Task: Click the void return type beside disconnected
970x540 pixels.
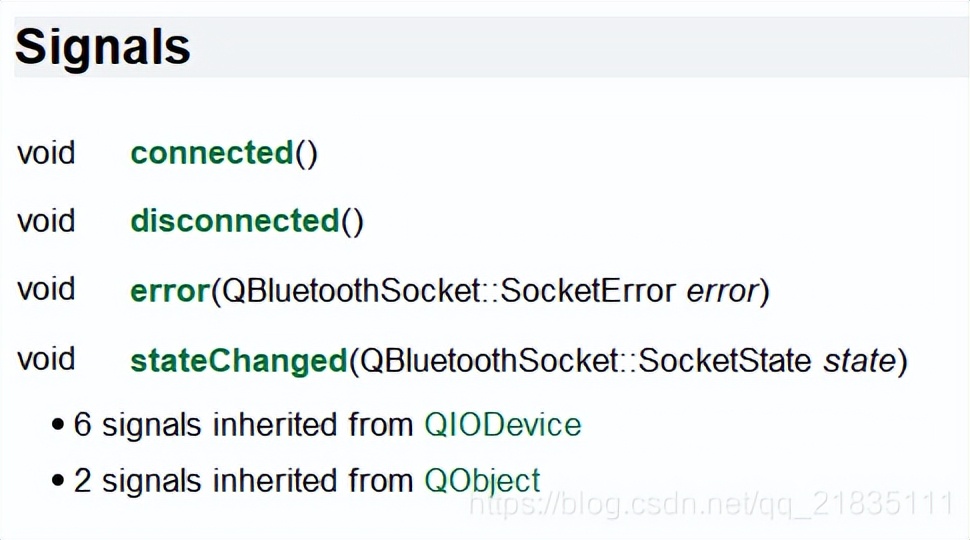Action: [46, 221]
